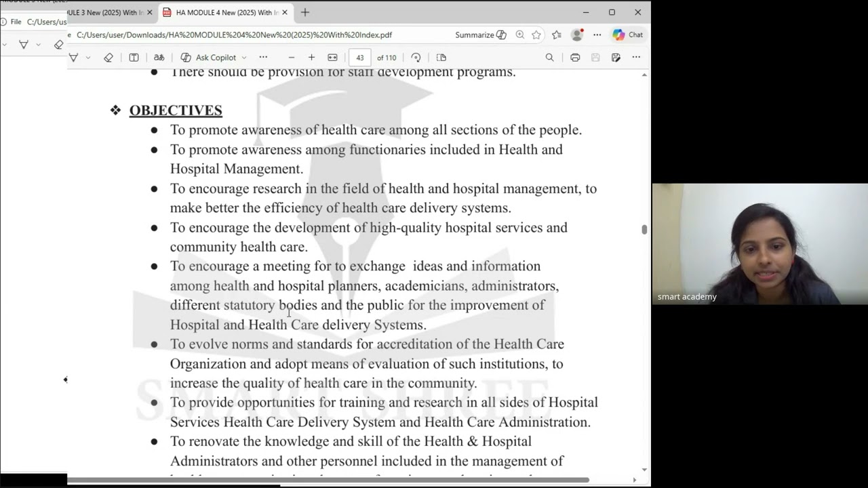Viewport: 868px width, 488px height.
Task: Expand the Ask Copilot dropdown arrow
Action: pyautogui.click(x=244, y=58)
